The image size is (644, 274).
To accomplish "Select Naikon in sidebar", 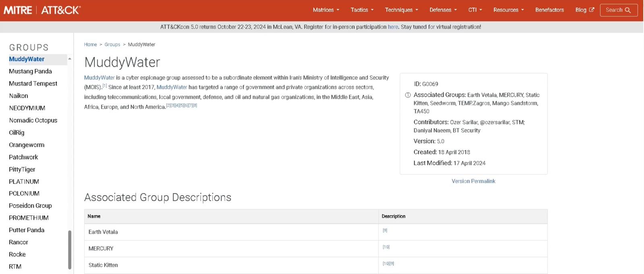I will [x=19, y=96].
